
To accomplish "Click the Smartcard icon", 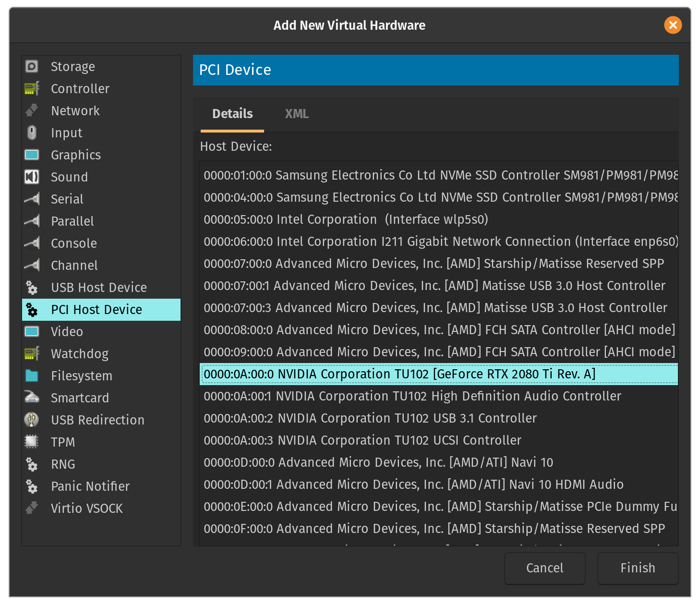I will point(32,398).
